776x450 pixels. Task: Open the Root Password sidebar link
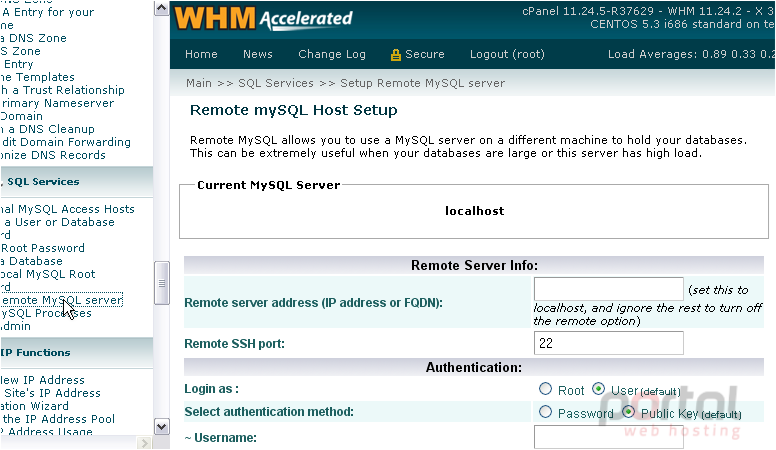click(x=43, y=248)
